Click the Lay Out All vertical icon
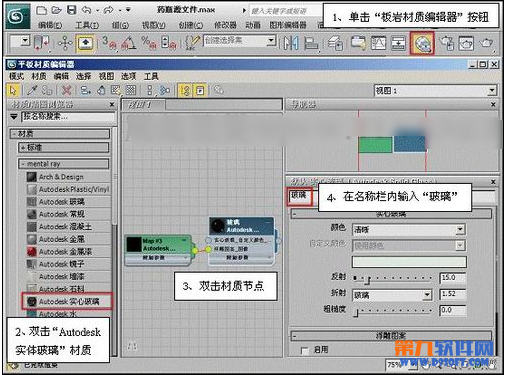505x375 pixels. tap(150, 90)
